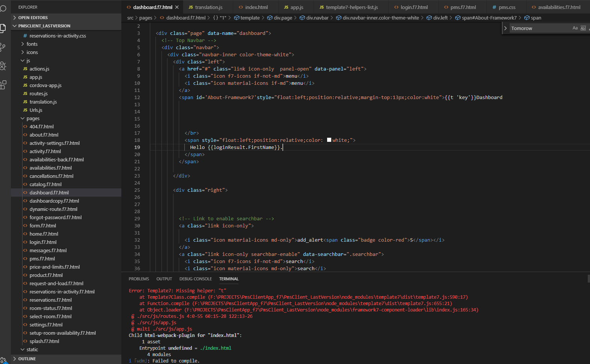This screenshot has width=590, height=364.
Task: Open the Debug Console panel tab
Action: [x=196, y=279]
